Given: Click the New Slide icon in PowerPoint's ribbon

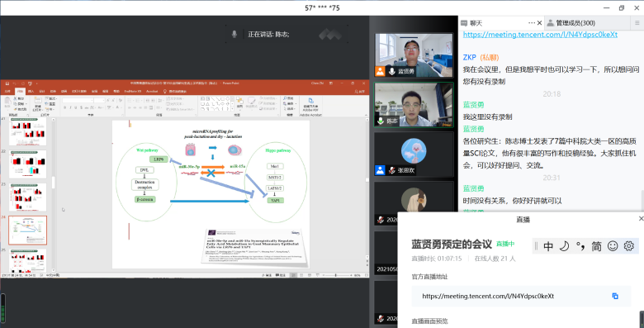Looking at the screenshot, I should [x=38, y=101].
